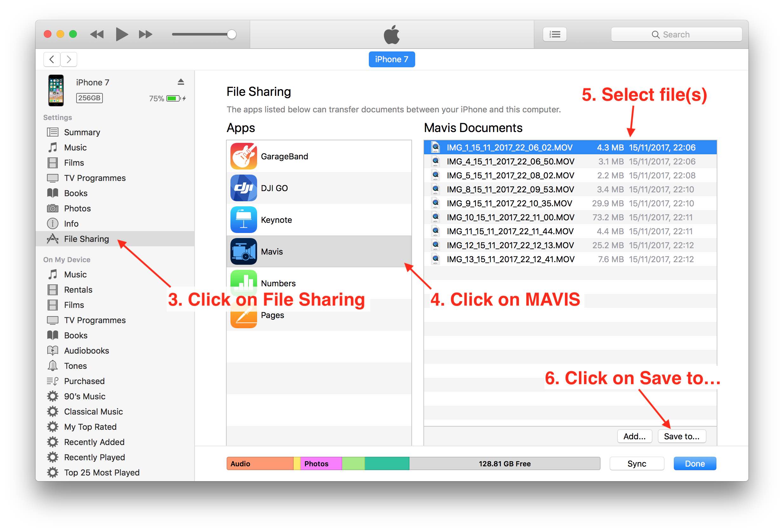Click the Add... button
784x532 pixels.
click(634, 436)
